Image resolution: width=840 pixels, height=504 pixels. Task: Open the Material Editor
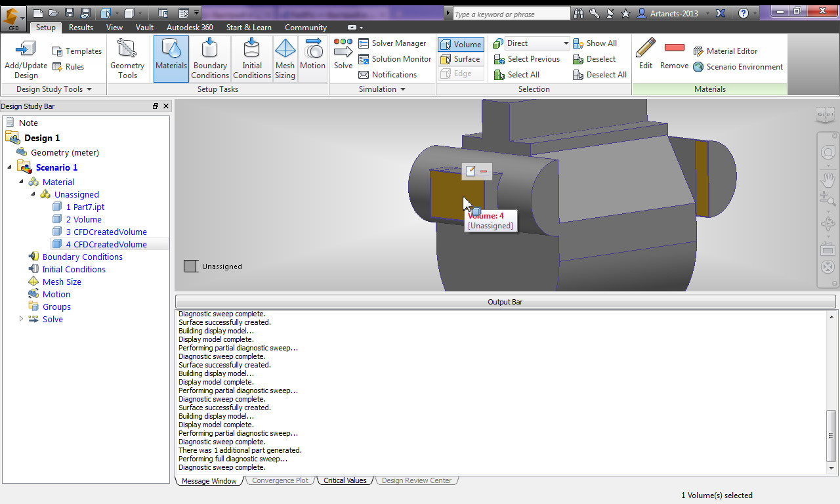point(725,51)
